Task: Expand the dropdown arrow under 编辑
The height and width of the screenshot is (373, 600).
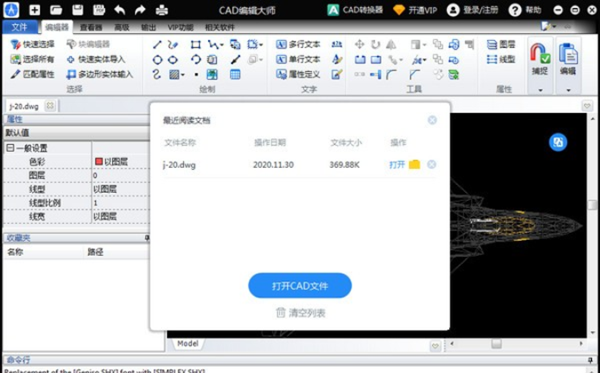Action: tap(568, 90)
